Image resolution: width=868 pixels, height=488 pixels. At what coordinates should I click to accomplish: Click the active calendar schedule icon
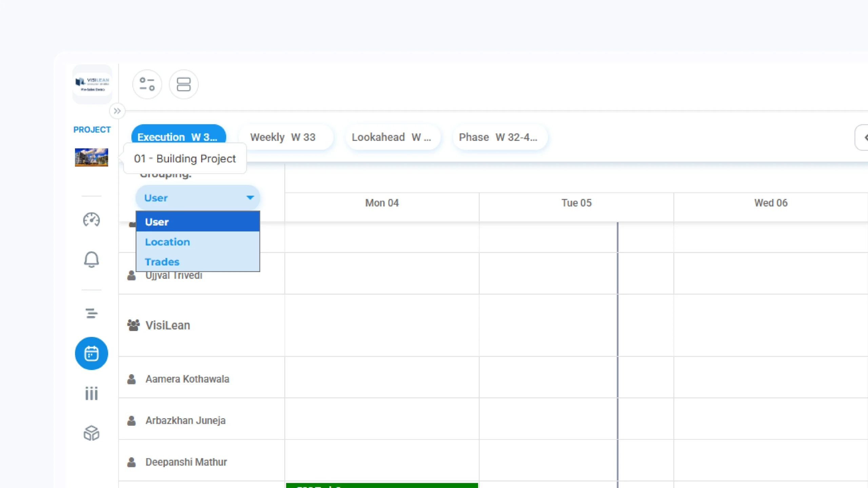point(91,353)
